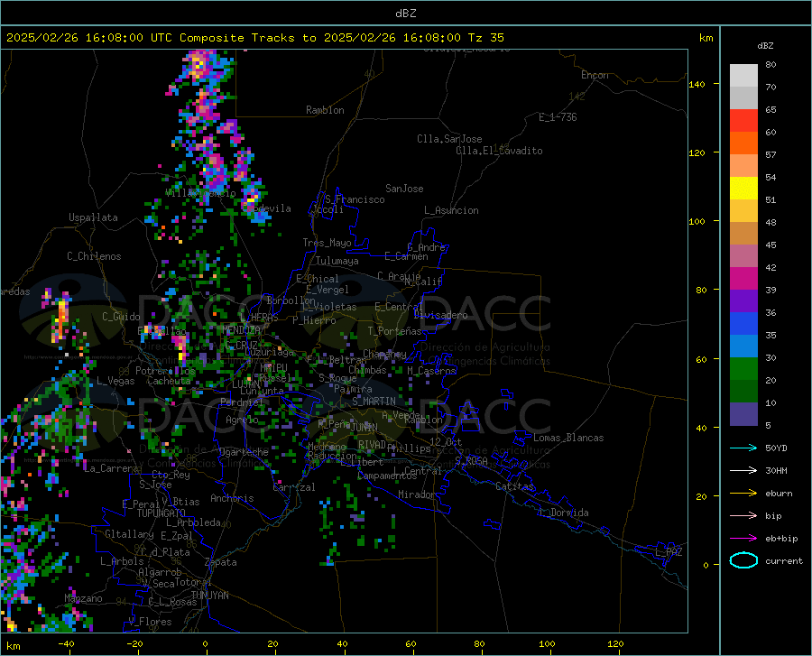This screenshot has height=656, width=812.
Task: Click the Mirador map label
Action: tap(416, 494)
